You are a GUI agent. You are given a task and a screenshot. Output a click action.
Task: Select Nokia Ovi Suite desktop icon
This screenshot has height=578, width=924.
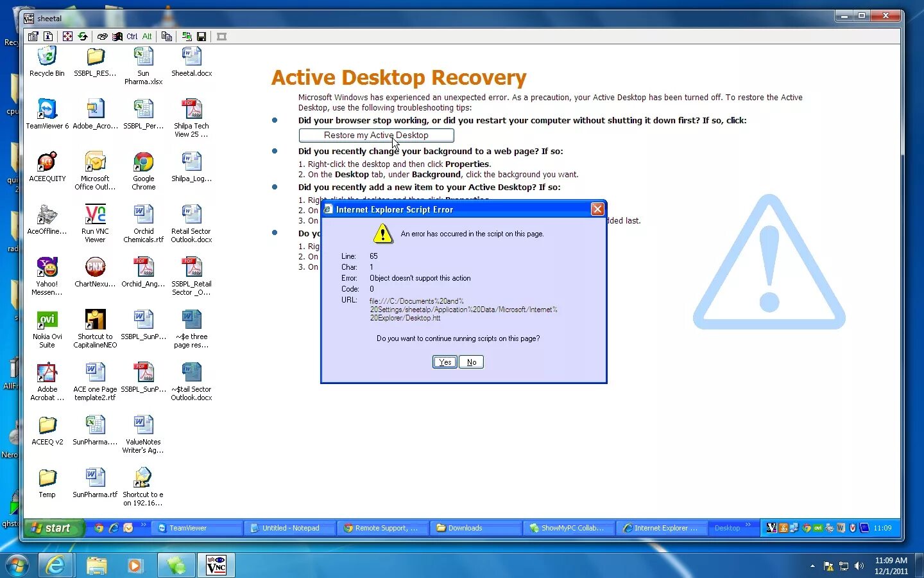coord(47,329)
